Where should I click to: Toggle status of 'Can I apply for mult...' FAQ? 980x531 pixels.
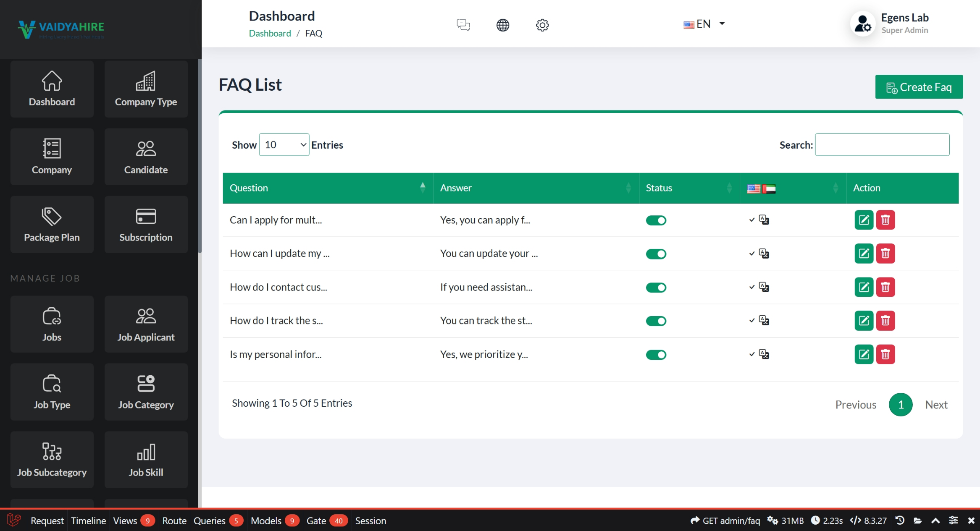pos(656,220)
